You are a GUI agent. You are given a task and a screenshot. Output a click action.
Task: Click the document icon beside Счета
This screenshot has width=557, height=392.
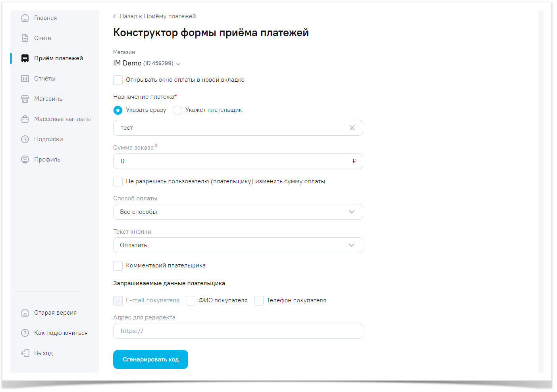click(x=25, y=38)
